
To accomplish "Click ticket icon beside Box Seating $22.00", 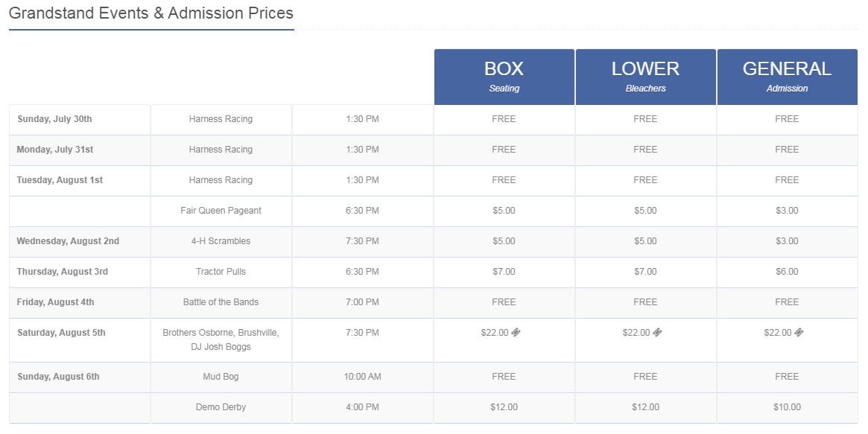I will click(x=516, y=332).
